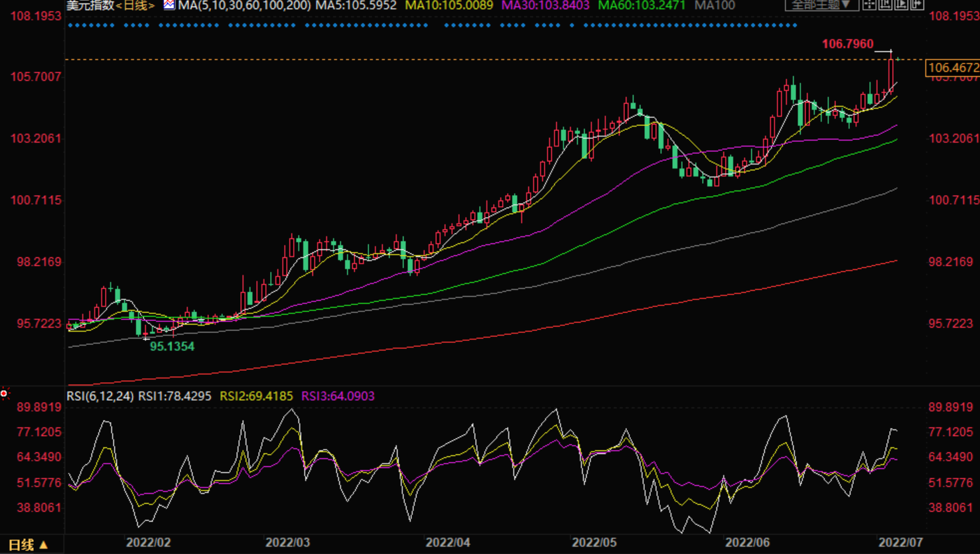
Task: Click the 美元指数 title text
Action: [x=90, y=5]
